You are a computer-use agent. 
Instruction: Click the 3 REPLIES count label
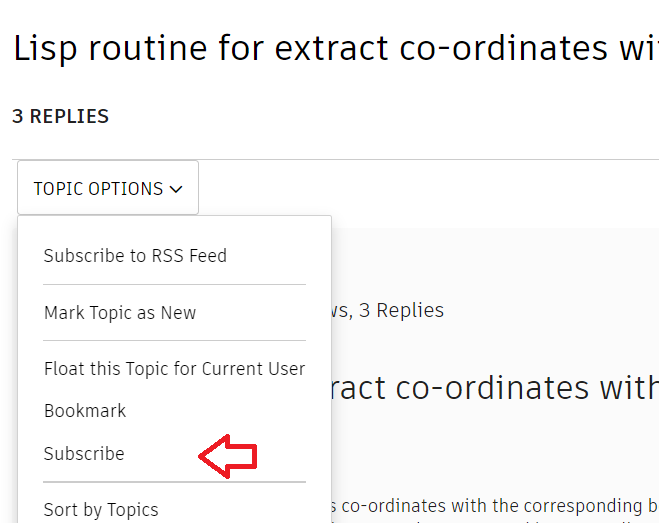[61, 117]
